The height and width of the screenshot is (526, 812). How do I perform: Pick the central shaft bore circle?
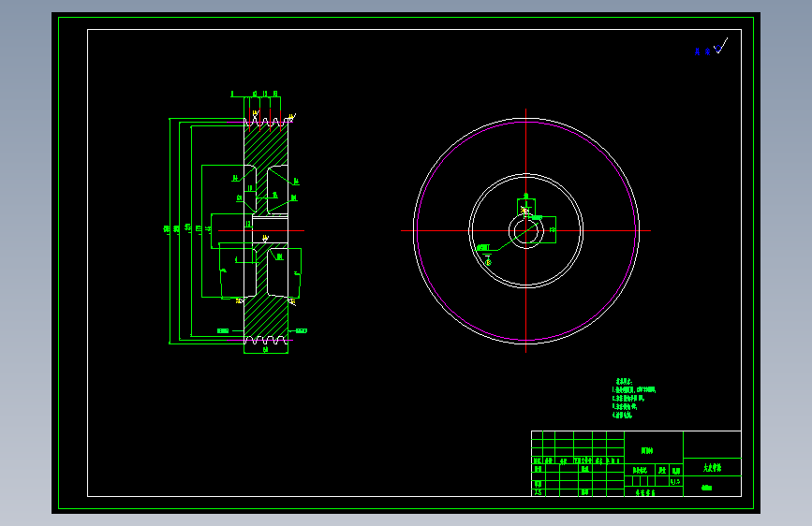(526, 231)
